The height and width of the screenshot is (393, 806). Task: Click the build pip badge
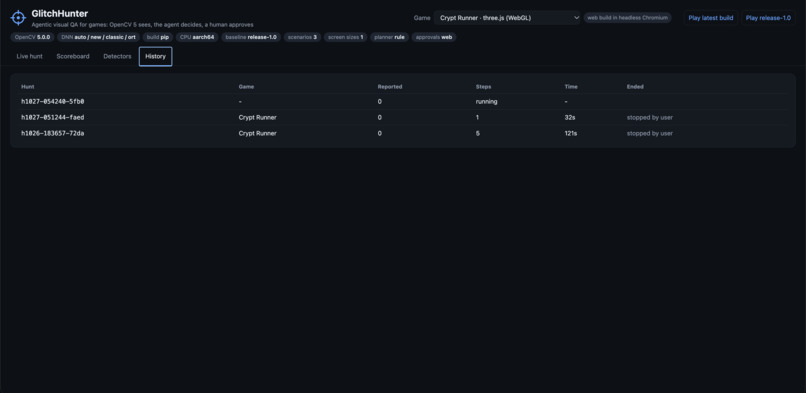click(158, 37)
